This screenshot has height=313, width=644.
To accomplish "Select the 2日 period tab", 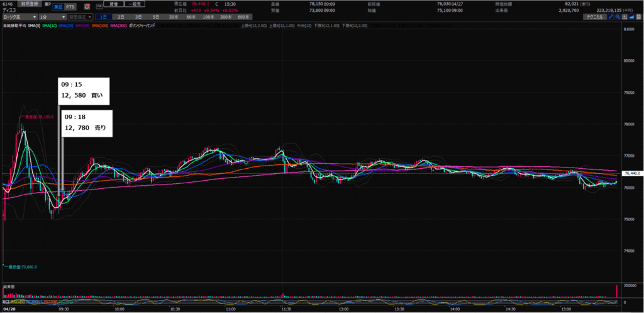I will tap(121, 17).
